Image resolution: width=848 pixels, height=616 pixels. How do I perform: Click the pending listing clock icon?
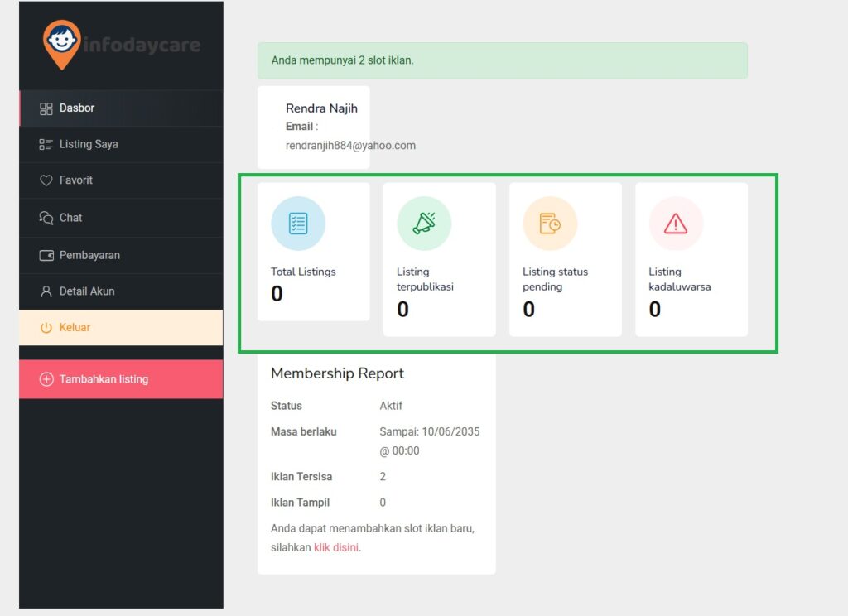pyautogui.click(x=550, y=224)
